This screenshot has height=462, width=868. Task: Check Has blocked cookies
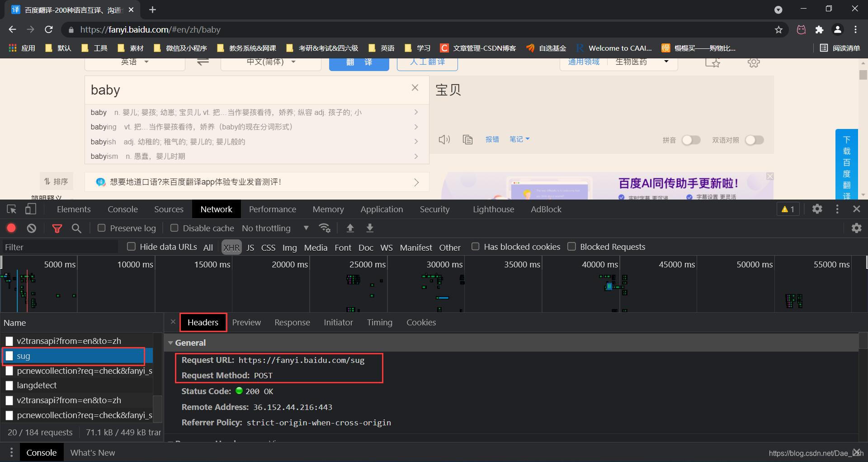point(475,247)
